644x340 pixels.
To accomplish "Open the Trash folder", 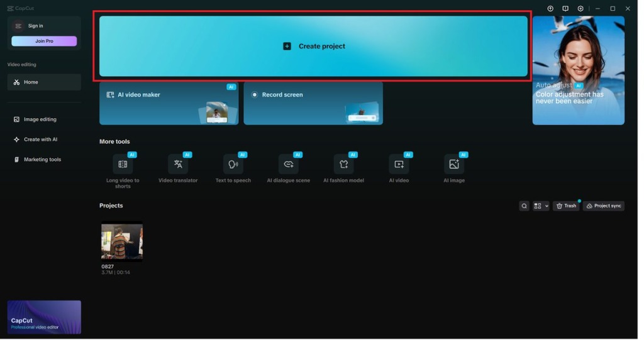I will [566, 206].
